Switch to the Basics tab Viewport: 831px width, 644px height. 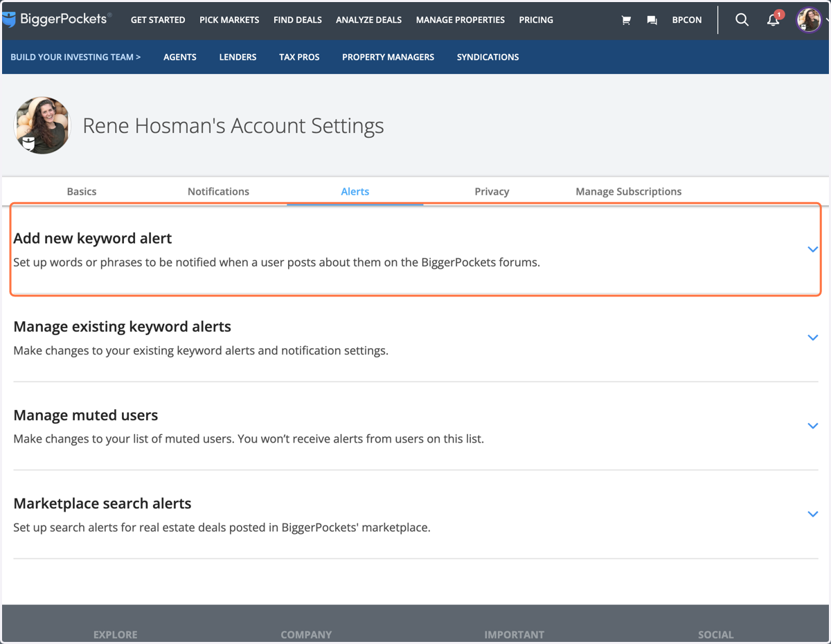82,191
